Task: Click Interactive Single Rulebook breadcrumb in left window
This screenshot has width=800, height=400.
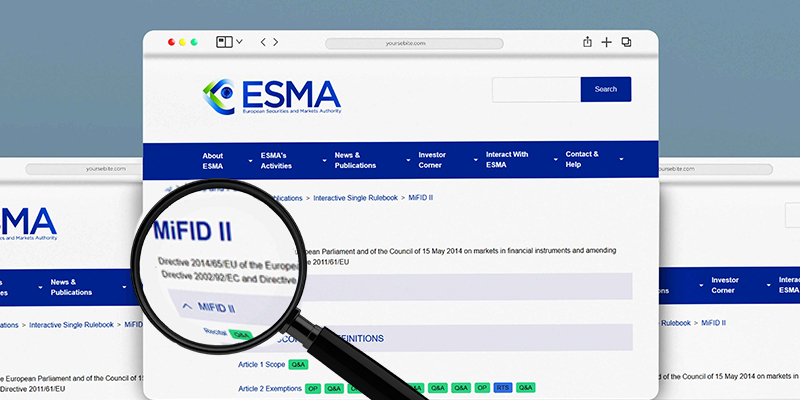Action: 71,324
